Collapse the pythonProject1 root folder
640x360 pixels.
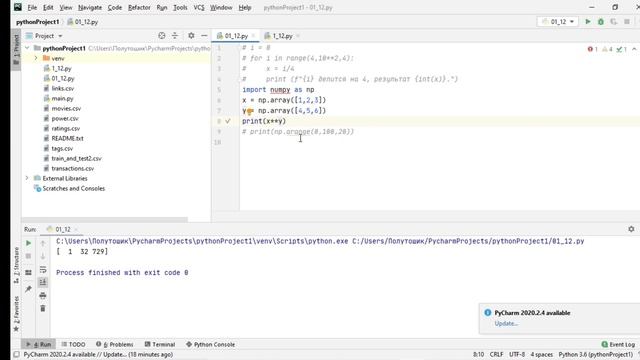click(27, 48)
